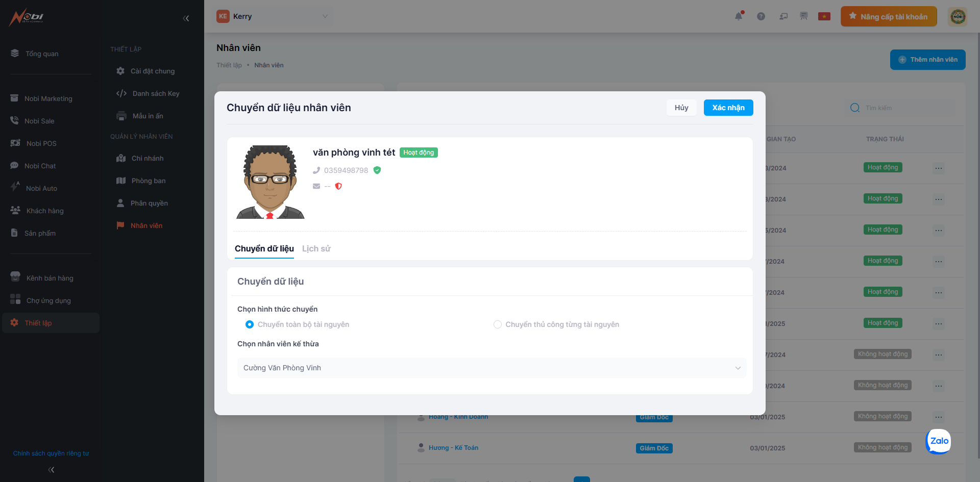Click the Nobi logo
The width and height of the screenshot is (980, 482).
27,17
